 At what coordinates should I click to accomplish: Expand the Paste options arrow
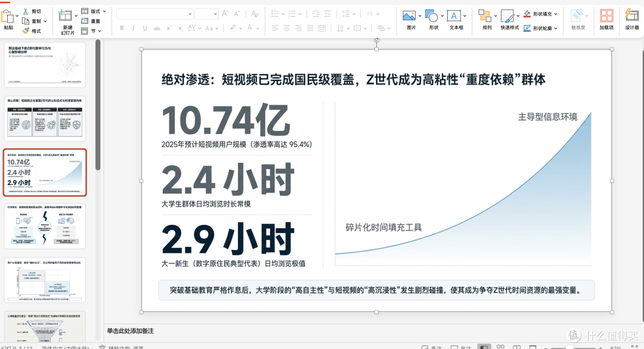(x=17, y=17)
